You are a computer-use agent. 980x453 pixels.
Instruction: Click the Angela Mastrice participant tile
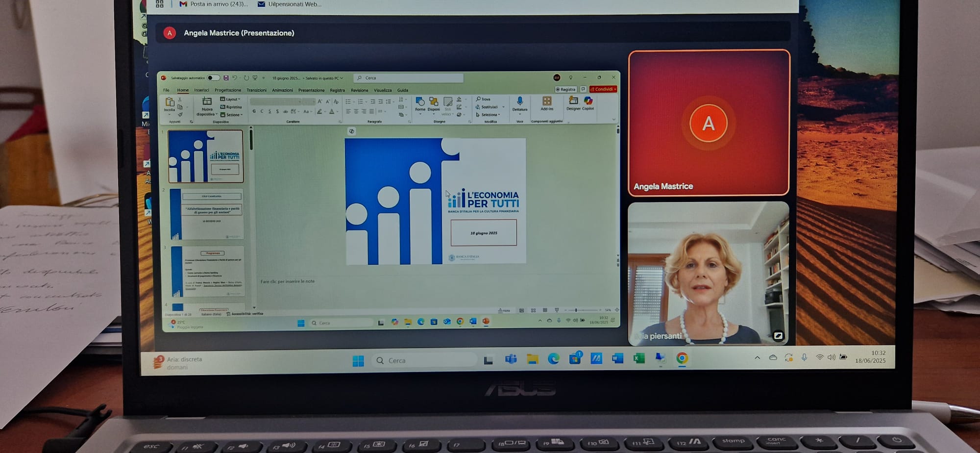coord(709,123)
